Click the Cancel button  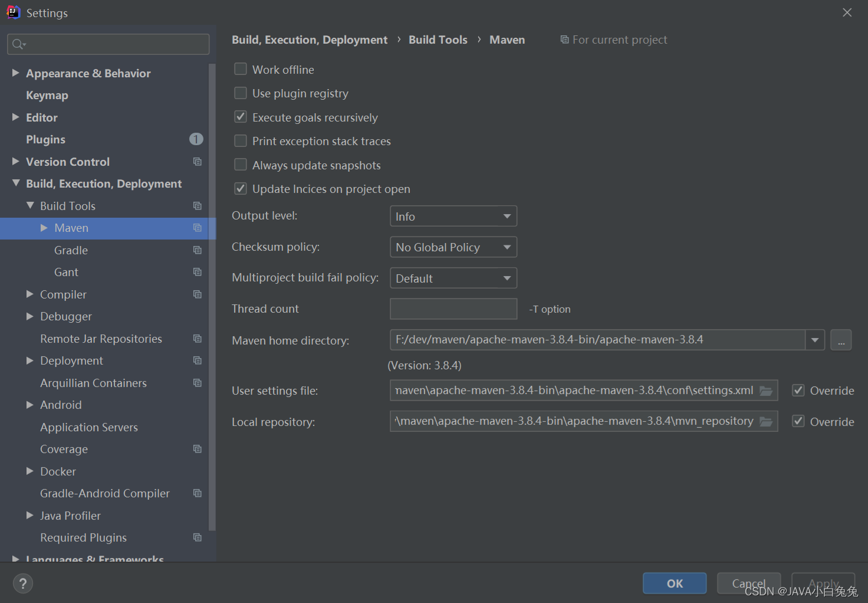point(749,584)
